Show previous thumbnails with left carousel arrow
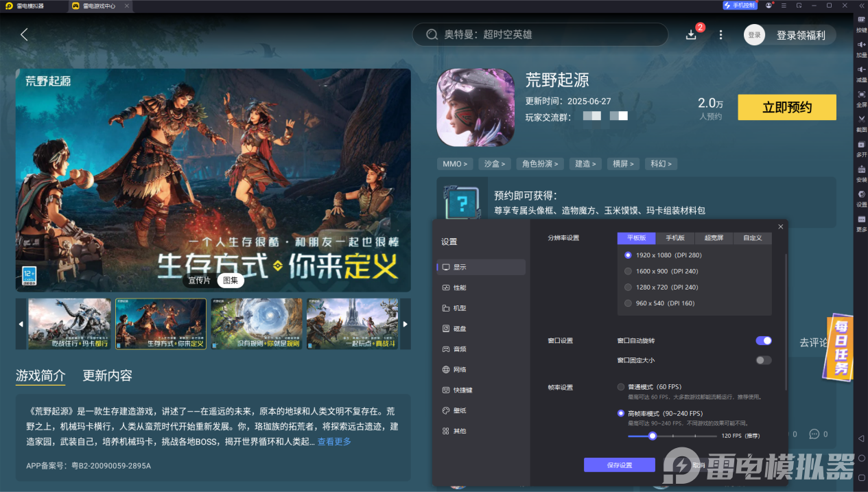 pyautogui.click(x=21, y=324)
